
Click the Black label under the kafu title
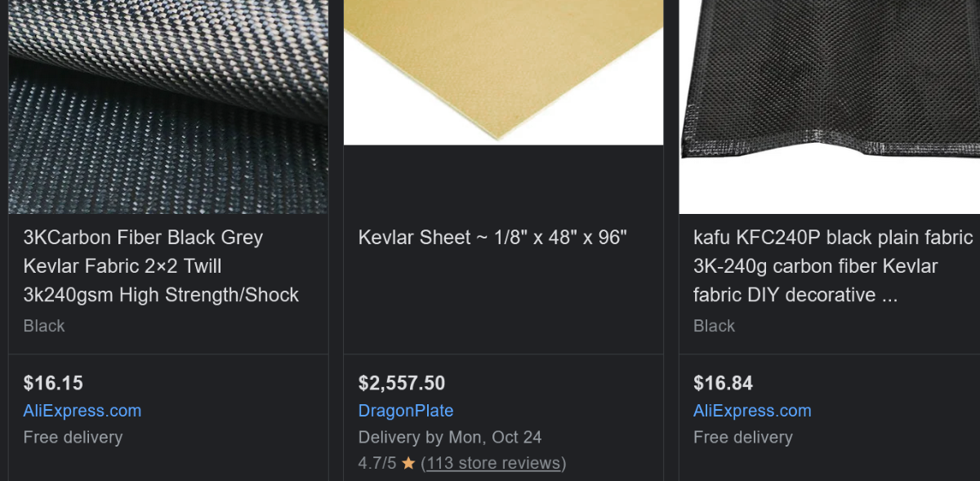(714, 326)
